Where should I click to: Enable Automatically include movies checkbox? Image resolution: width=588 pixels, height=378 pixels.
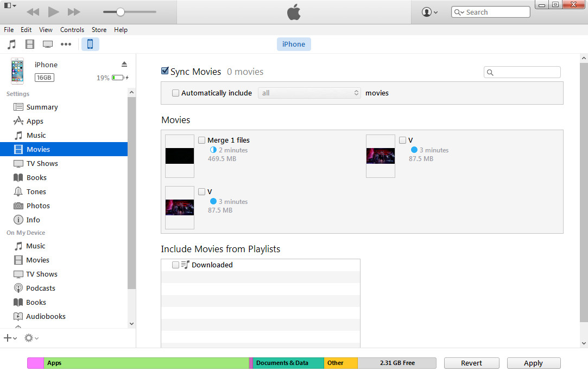tap(175, 93)
